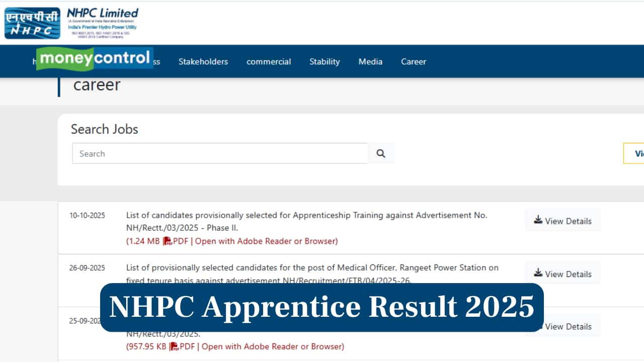
Task: Click View Details for the 26-09-2025 entry
Action: 562,274
